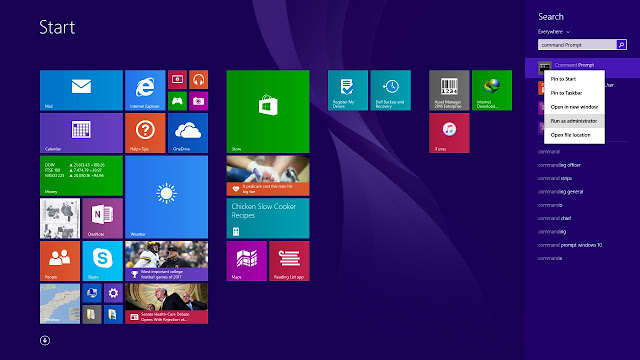The image size is (640, 360).
Task: Open Dell Backup and Recovery tile
Action: [391, 90]
